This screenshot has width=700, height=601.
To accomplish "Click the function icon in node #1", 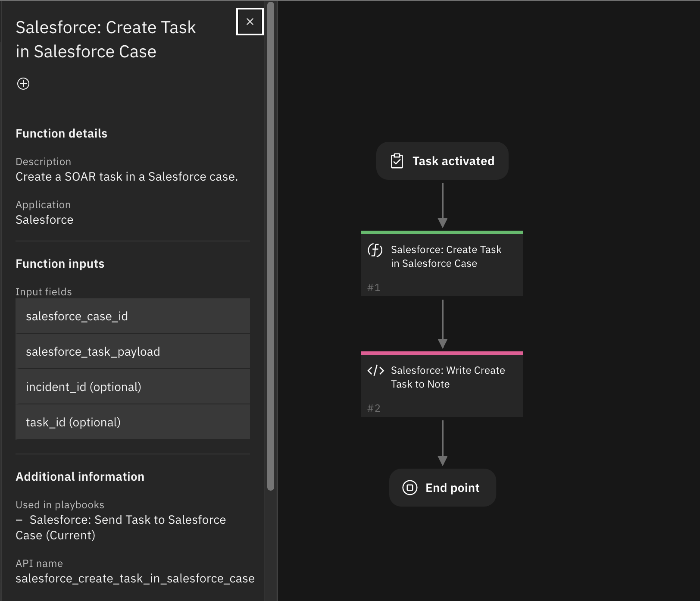I will click(375, 250).
